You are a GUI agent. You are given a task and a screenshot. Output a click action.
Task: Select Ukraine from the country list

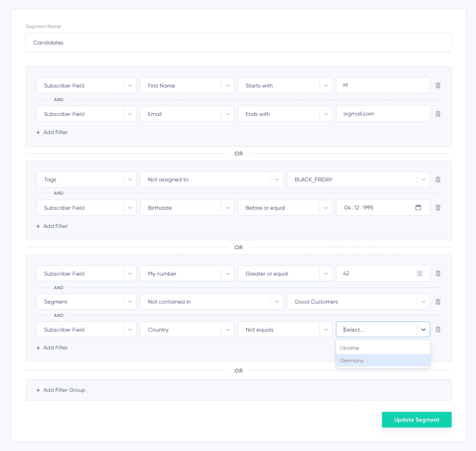[350, 347]
